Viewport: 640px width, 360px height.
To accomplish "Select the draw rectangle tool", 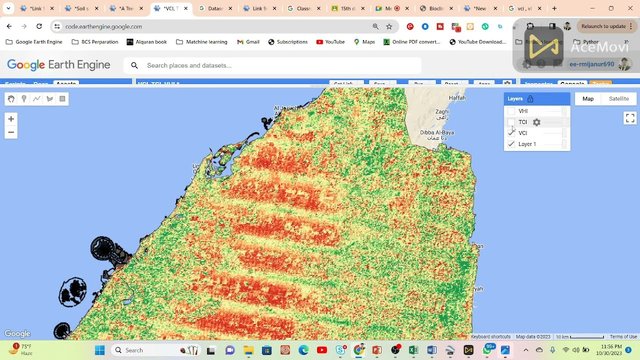I will [x=62, y=99].
